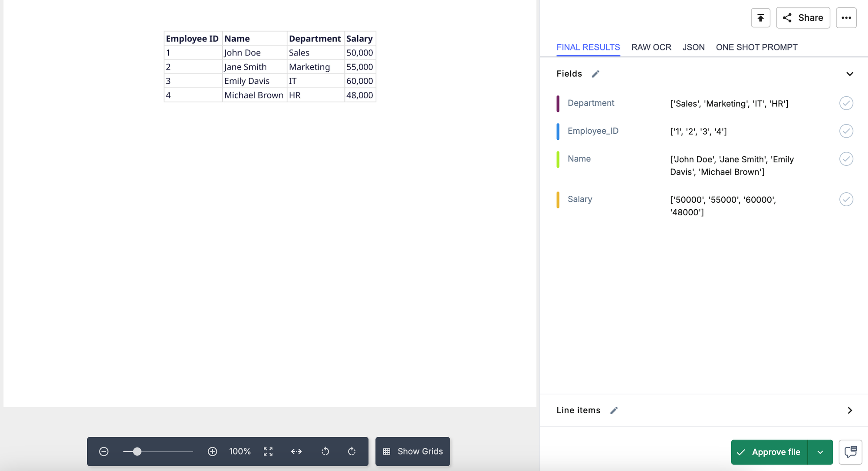Mark the Department field as verified
The image size is (868, 471).
[846, 103]
